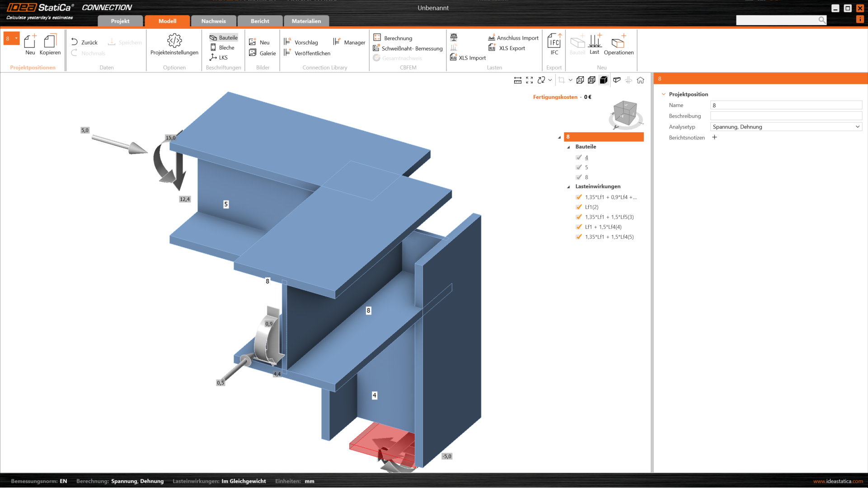This screenshot has height=488, width=868.
Task: Switch to the Bericht tab
Action: tap(260, 21)
